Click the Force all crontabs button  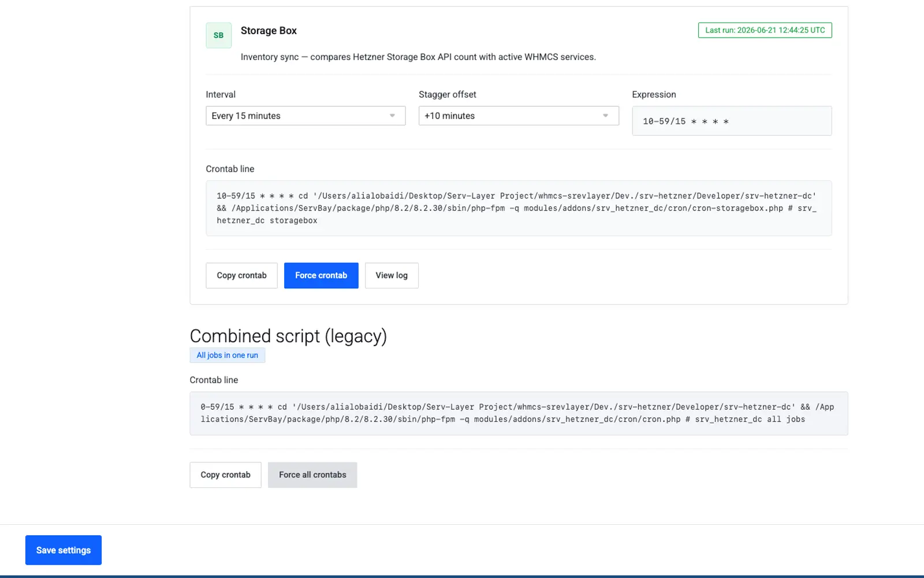[312, 475]
